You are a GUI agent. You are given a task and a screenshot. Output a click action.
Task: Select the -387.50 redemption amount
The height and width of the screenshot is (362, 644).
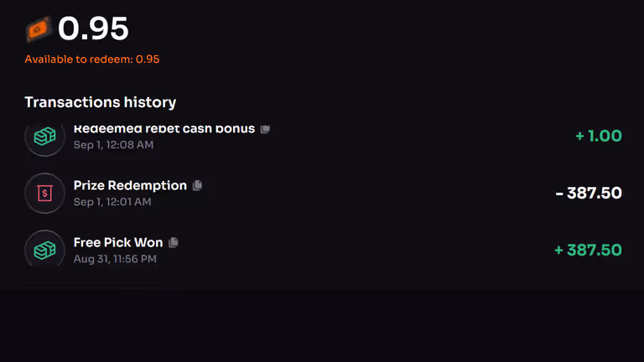click(589, 194)
